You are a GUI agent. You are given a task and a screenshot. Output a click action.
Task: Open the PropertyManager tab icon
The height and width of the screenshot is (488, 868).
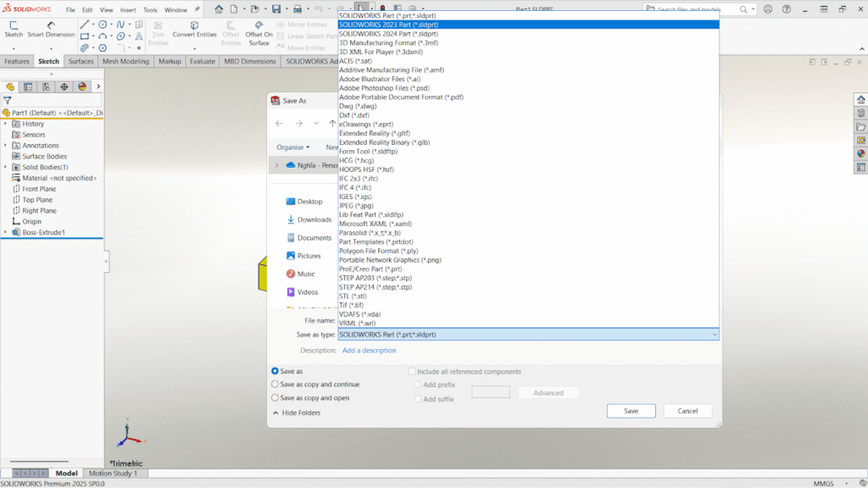(28, 87)
